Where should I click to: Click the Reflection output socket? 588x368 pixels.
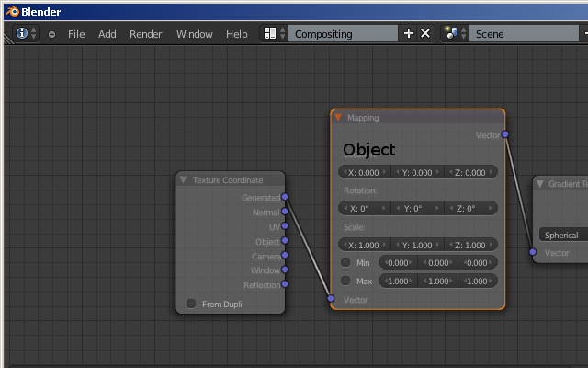pyautogui.click(x=285, y=284)
